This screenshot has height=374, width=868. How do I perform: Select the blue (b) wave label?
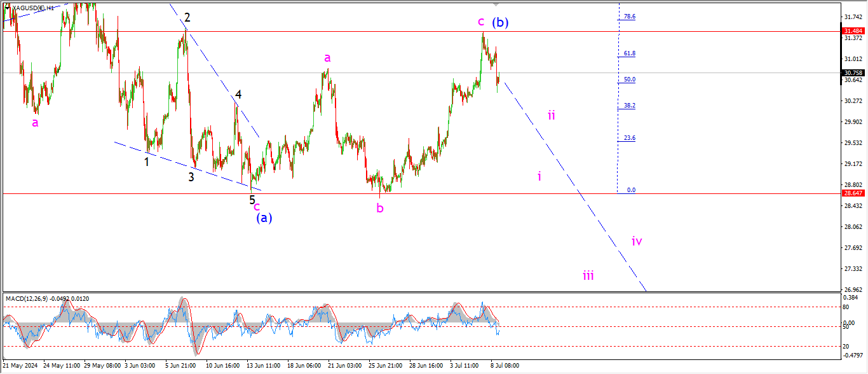point(500,23)
